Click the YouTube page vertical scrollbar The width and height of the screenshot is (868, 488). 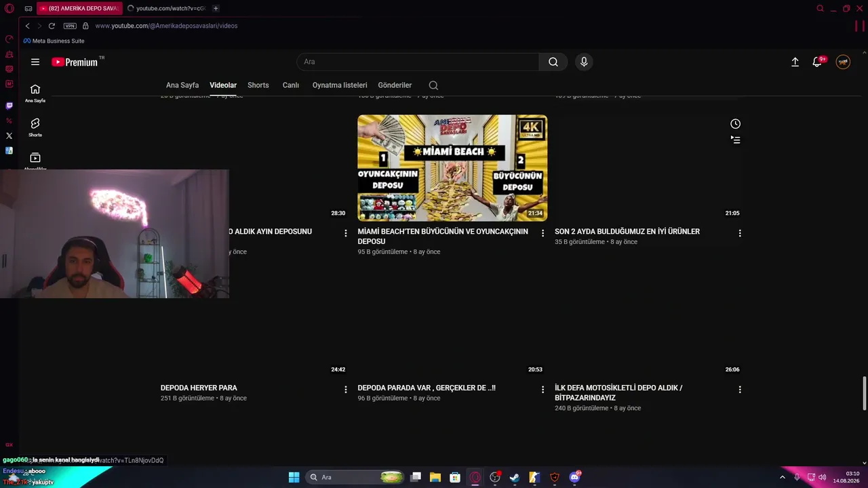click(864, 393)
